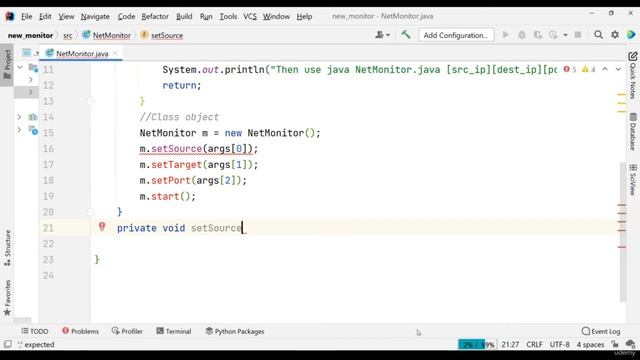Expand the External Libraries tree node
The image size is (640, 360).
[x=19, y=117]
